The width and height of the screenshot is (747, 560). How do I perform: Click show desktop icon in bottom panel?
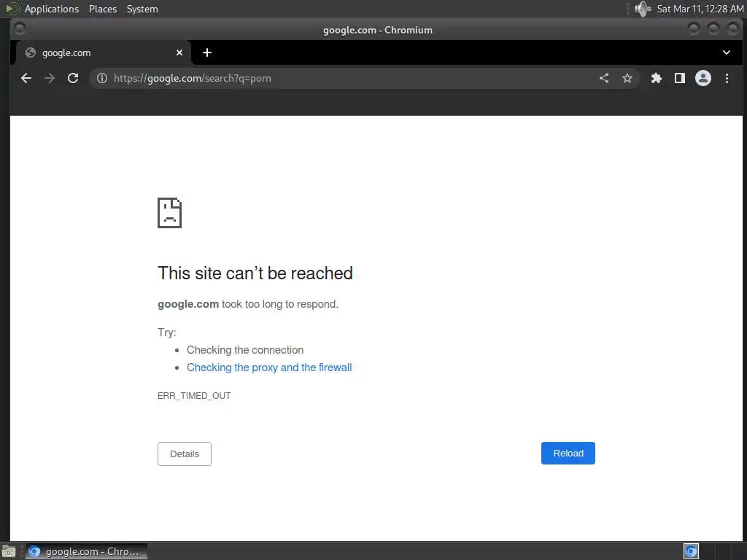coord(9,551)
